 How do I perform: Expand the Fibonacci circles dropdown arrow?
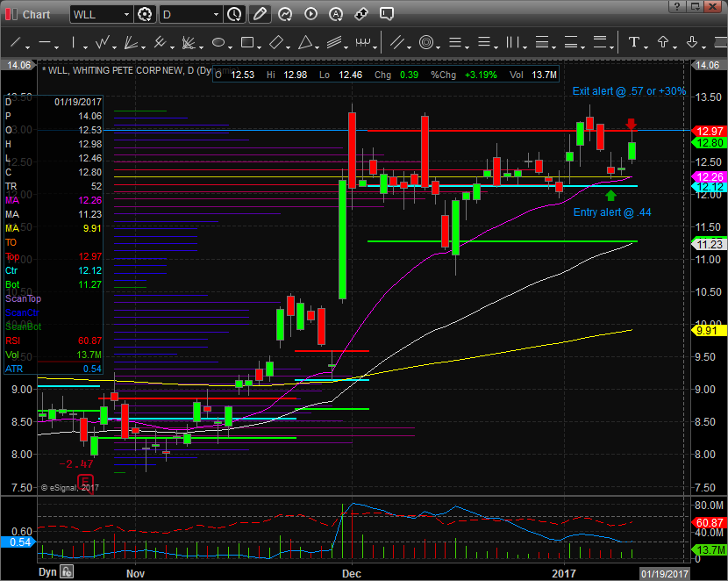pos(438,47)
